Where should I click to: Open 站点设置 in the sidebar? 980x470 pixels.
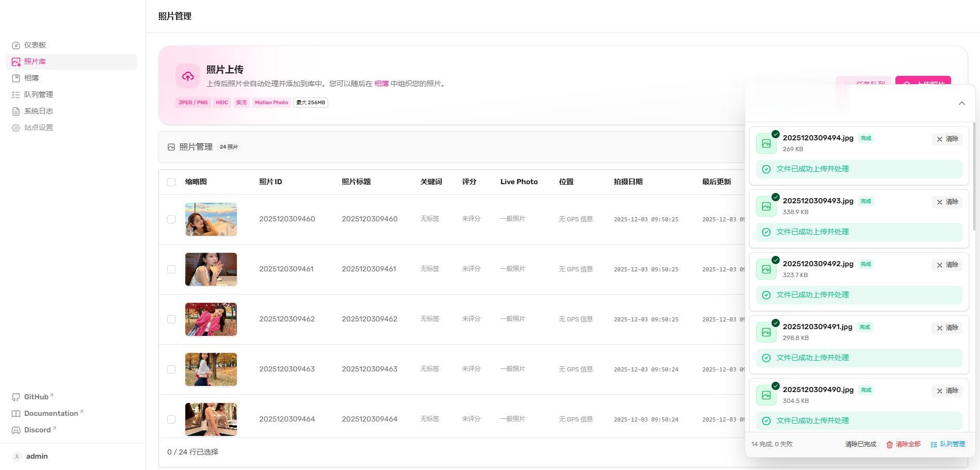pos(71,127)
